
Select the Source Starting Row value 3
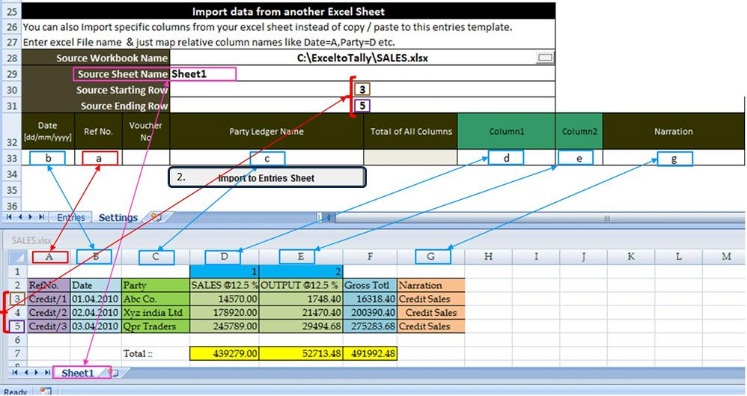pyautogui.click(x=362, y=90)
